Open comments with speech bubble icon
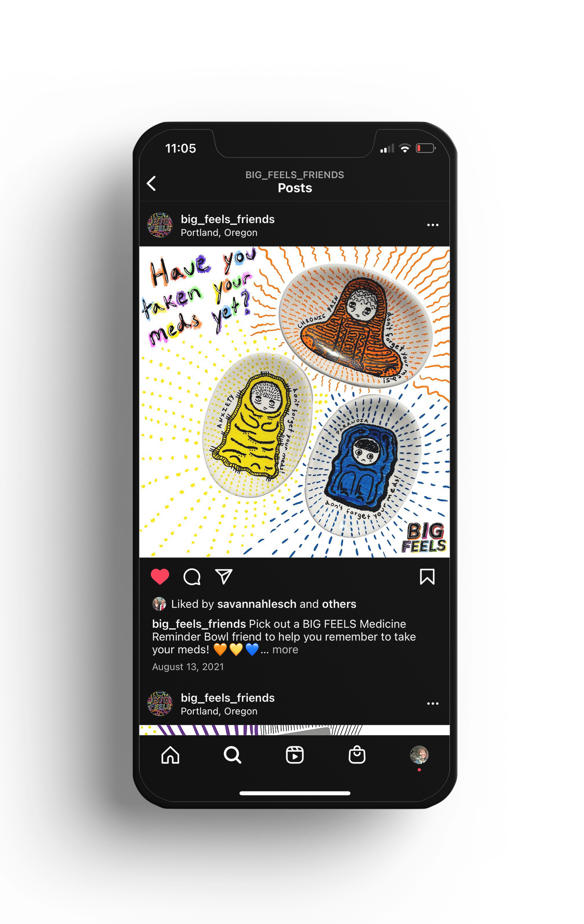 192,577
